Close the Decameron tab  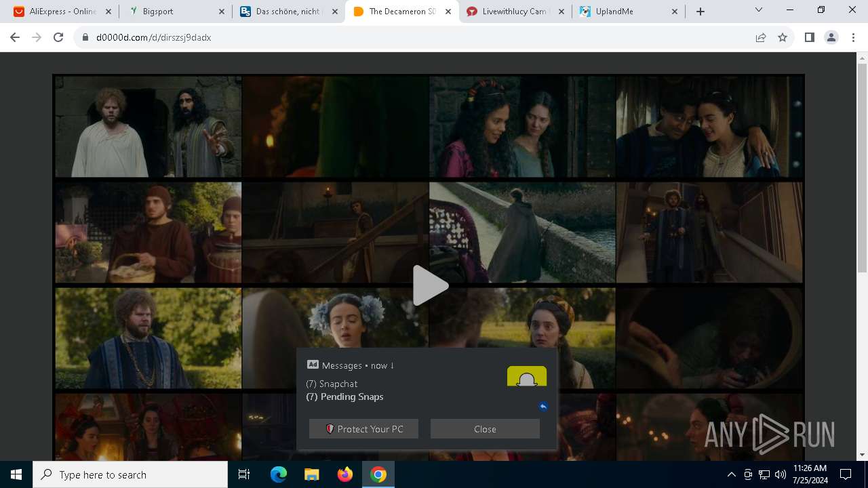click(x=448, y=12)
